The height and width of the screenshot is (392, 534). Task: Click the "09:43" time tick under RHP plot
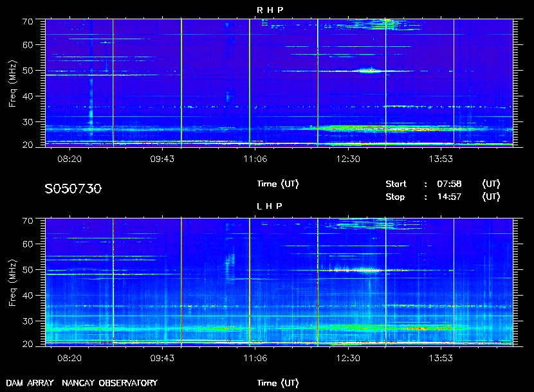162,159
